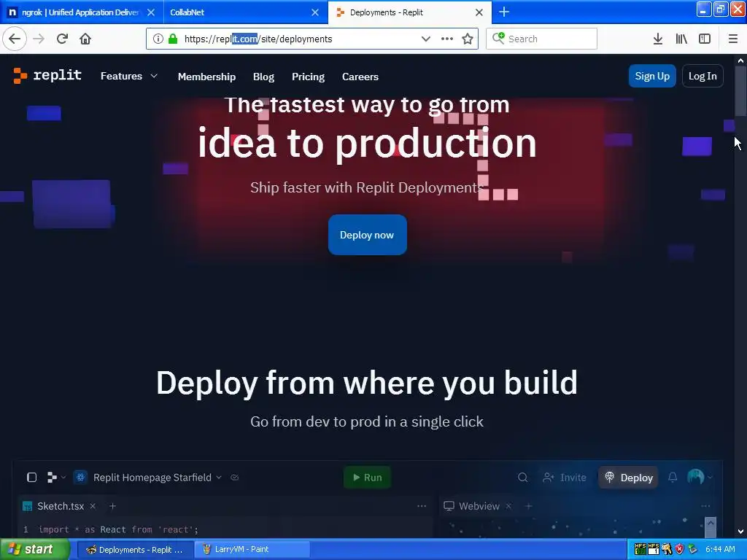Image resolution: width=747 pixels, height=560 pixels.
Task: Open notifications bell in Replit editor
Action: 673,477
